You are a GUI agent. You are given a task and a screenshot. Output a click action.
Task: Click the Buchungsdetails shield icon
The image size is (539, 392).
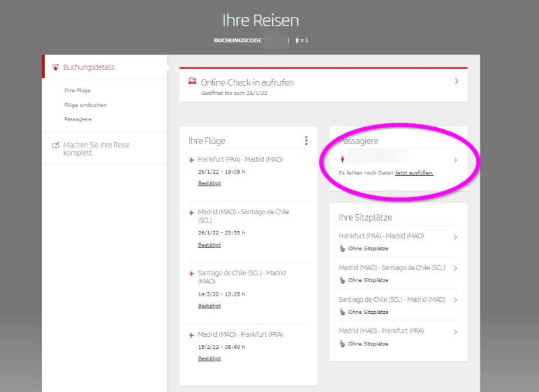(56, 67)
